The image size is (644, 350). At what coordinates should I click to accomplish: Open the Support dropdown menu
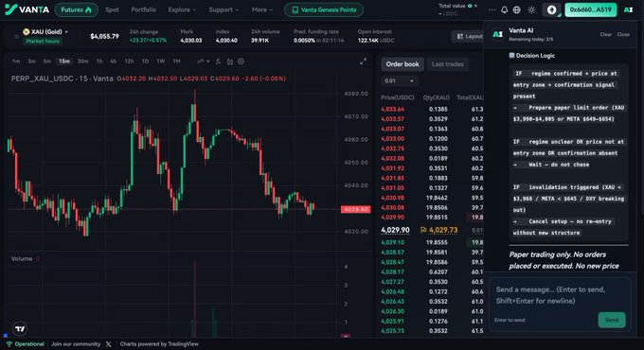[x=224, y=9]
